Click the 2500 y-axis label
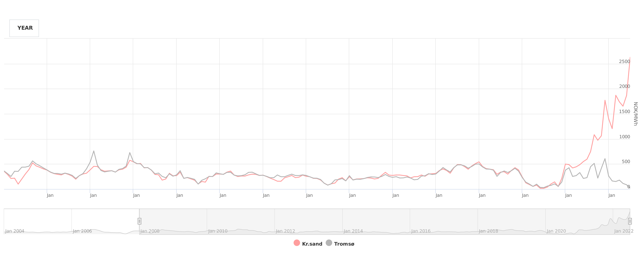 (625, 62)
